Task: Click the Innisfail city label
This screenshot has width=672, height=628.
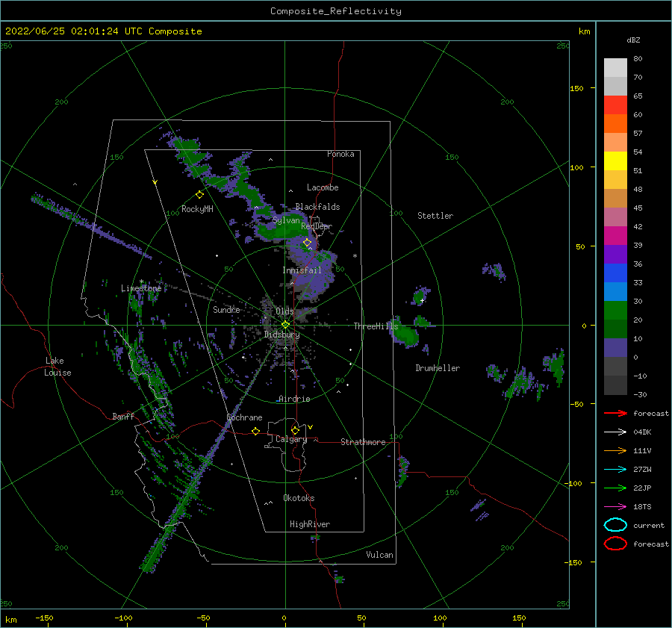Action: point(302,270)
